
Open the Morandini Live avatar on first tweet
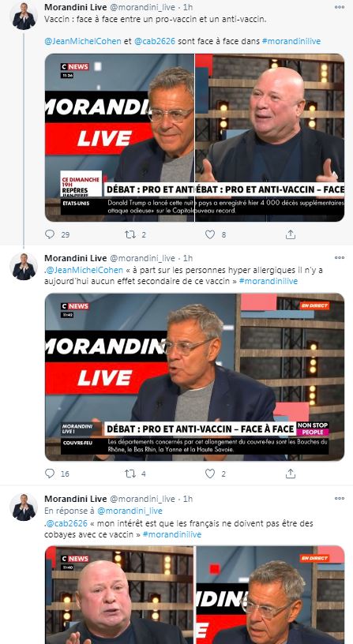click(x=24, y=16)
